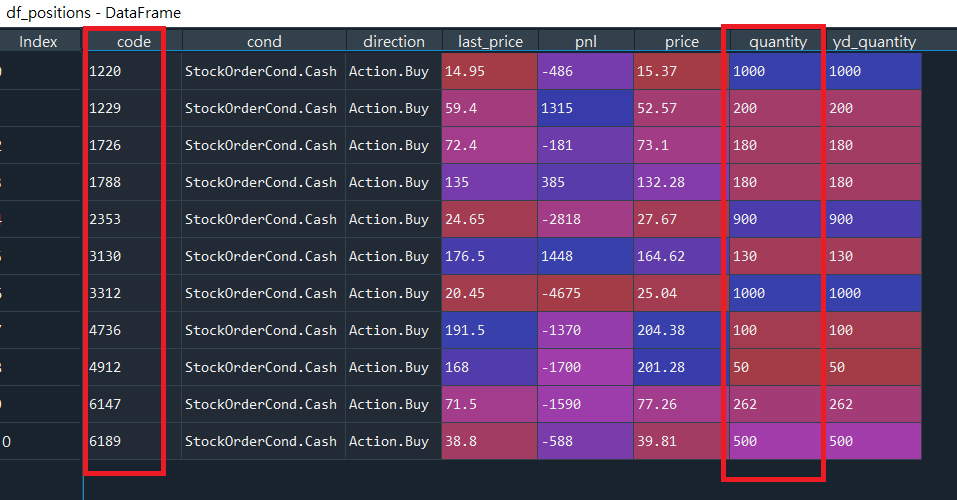Click last_price cell 135

(x=489, y=182)
